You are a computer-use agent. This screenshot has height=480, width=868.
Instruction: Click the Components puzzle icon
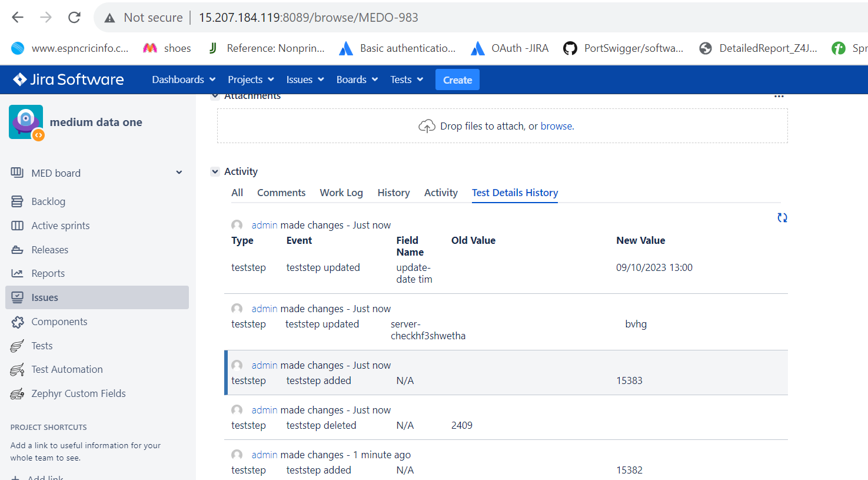[x=17, y=322]
